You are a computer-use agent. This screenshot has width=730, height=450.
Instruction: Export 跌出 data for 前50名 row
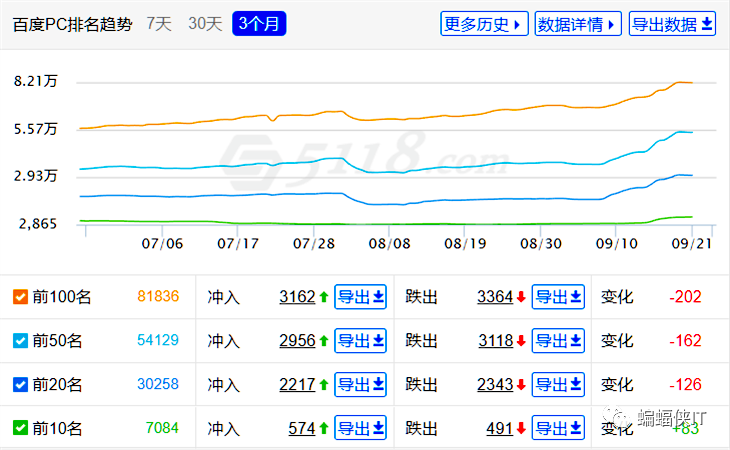558,341
